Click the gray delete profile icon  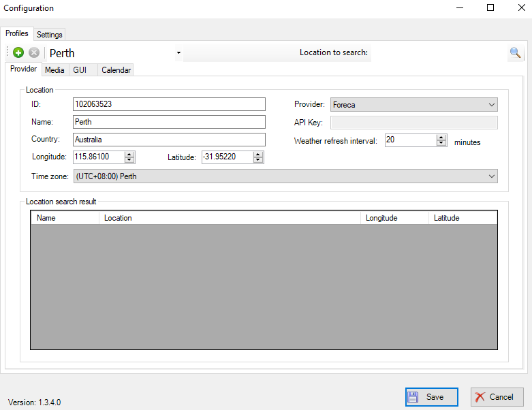[34, 52]
